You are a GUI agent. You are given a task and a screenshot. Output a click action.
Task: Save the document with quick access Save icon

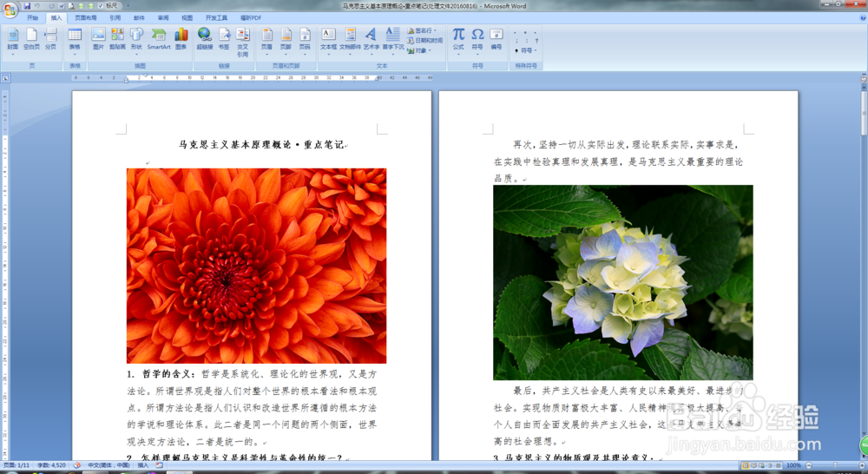pyautogui.click(x=27, y=5)
